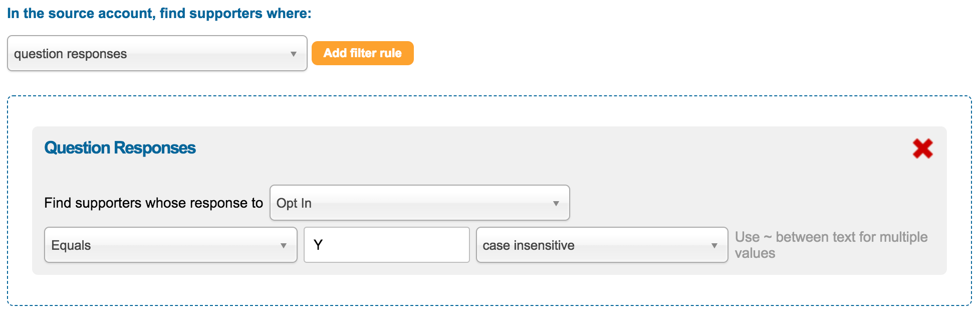Click the Equals dropdown arrow
This screenshot has width=980, height=312.
(284, 246)
